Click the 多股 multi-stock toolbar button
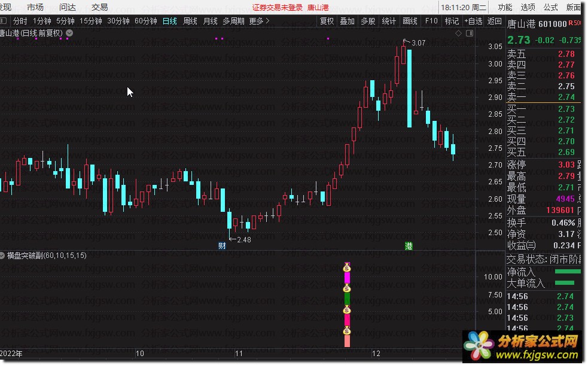Viewport: 588px width, 365px height. 368,21
